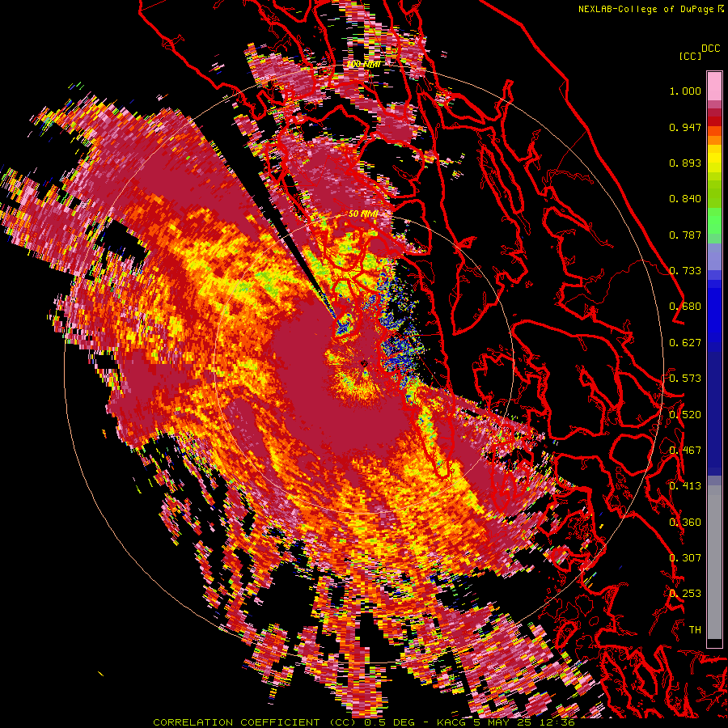Viewport: 728px width, 728px height.
Task: Click the 100 NMI range ring label
Action: pyautogui.click(x=363, y=64)
